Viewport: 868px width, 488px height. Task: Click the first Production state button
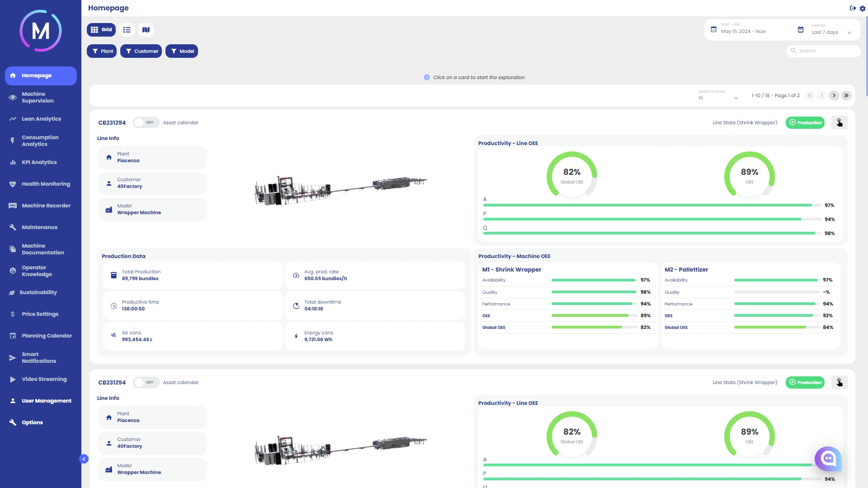pyautogui.click(x=805, y=122)
